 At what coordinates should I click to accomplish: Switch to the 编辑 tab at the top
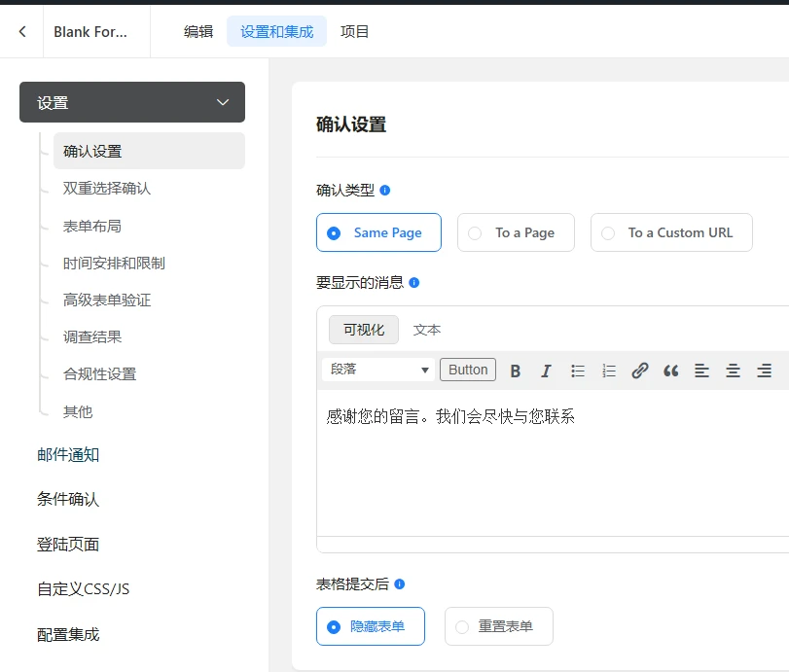click(198, 30)
